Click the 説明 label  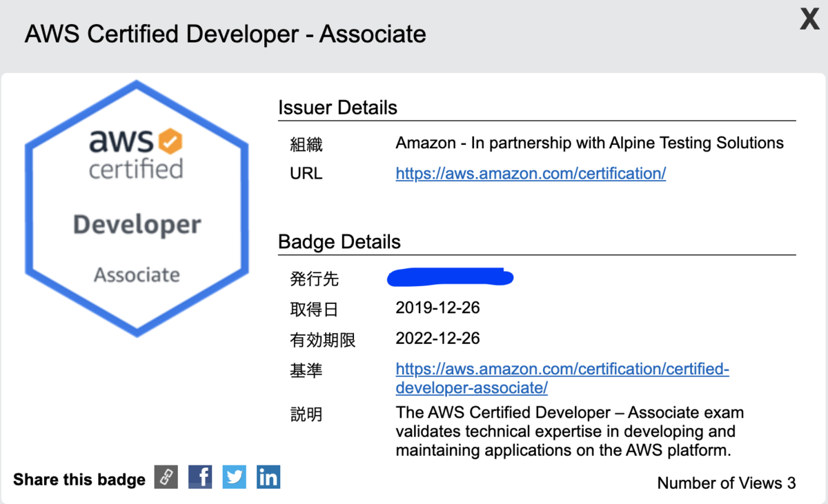click(306, 414)
